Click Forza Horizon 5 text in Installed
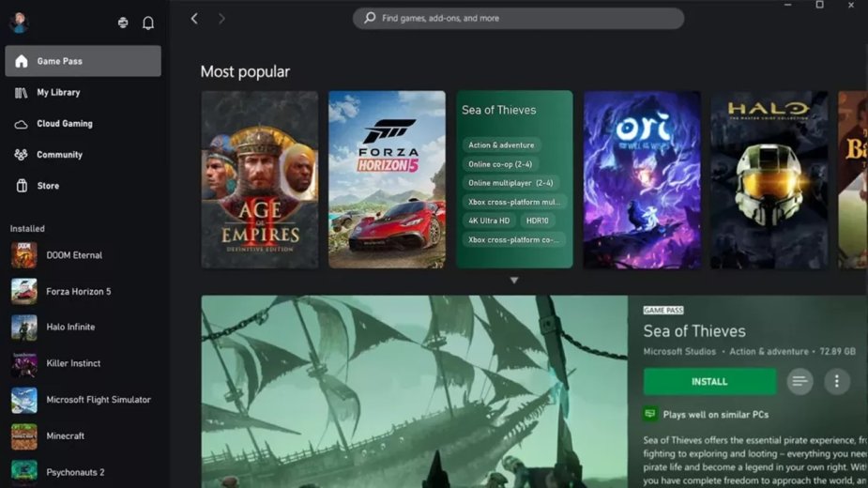868x488 pixels. coord(79,291)
